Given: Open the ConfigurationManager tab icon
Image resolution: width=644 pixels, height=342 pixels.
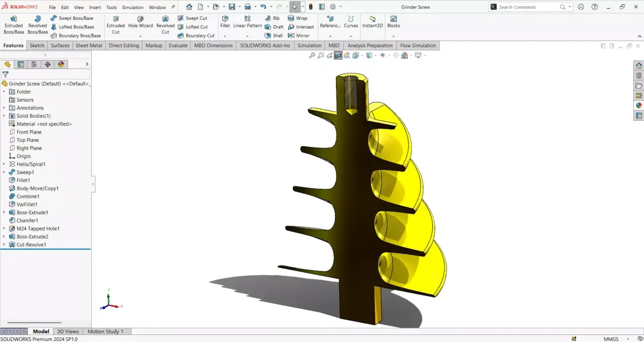Looking at the screenshot, I should point(34,64).
